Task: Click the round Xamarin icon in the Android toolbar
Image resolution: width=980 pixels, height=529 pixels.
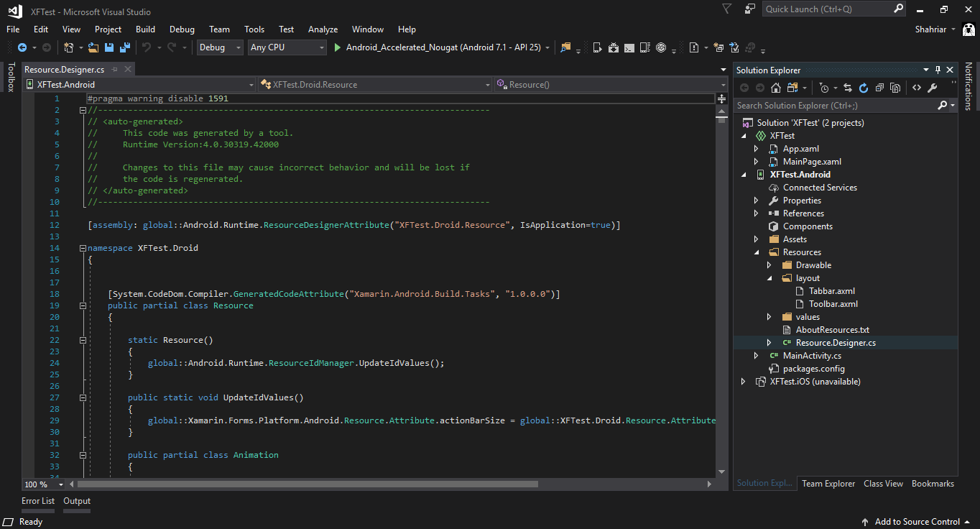Action: [661, 47]
